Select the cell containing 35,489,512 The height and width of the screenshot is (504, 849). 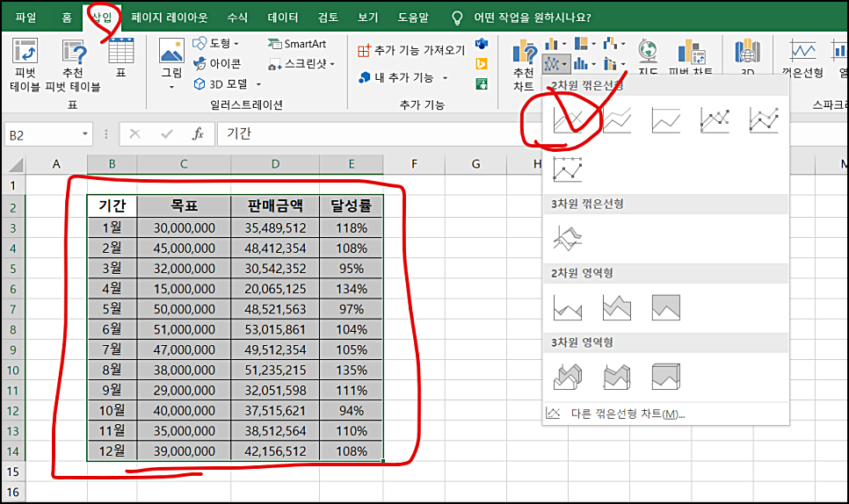[275, 228]
